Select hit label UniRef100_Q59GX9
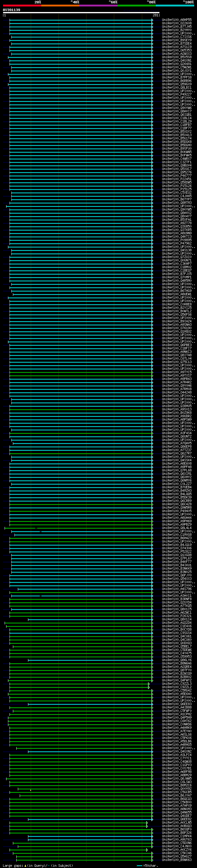197x868 pixels. 177,84
